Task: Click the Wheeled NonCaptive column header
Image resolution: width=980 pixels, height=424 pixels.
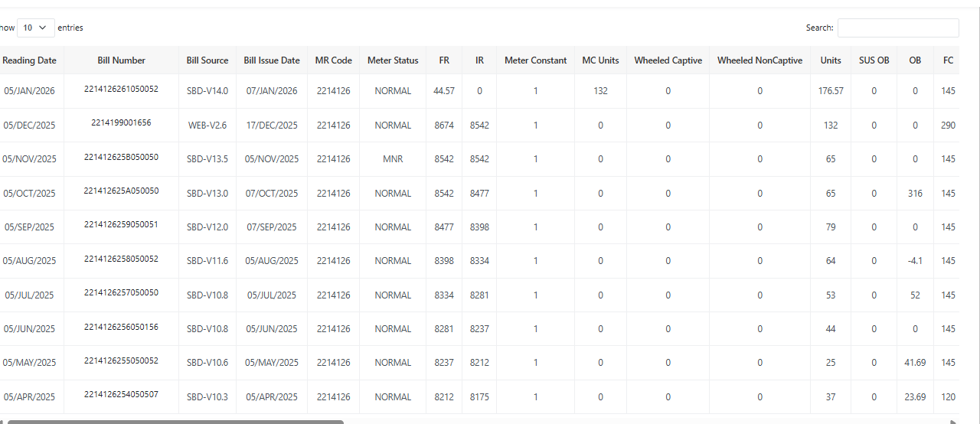Action: point(759,60)
